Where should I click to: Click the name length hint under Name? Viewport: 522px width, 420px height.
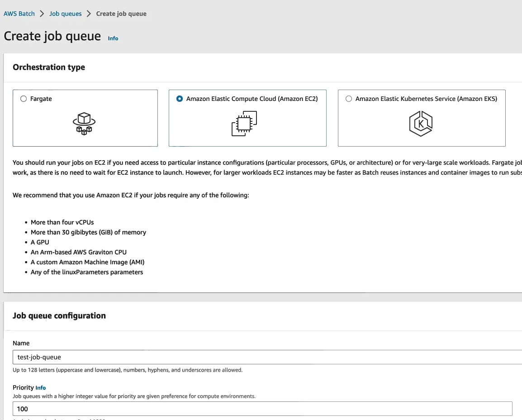(x=128, y=370)
